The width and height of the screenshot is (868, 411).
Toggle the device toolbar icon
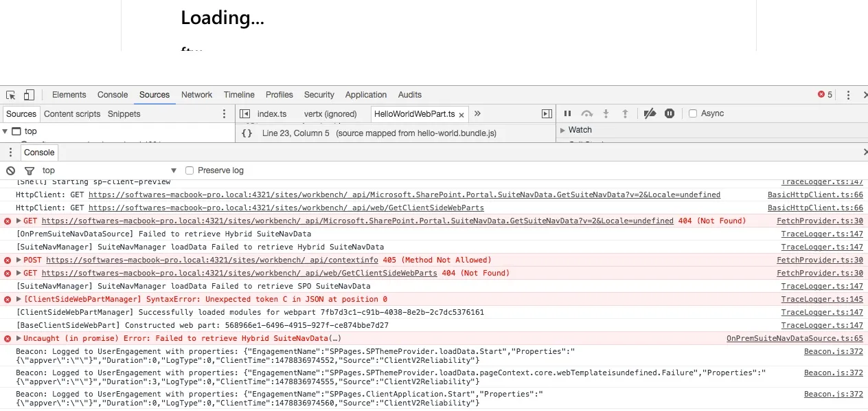click(x=29, y=95)
